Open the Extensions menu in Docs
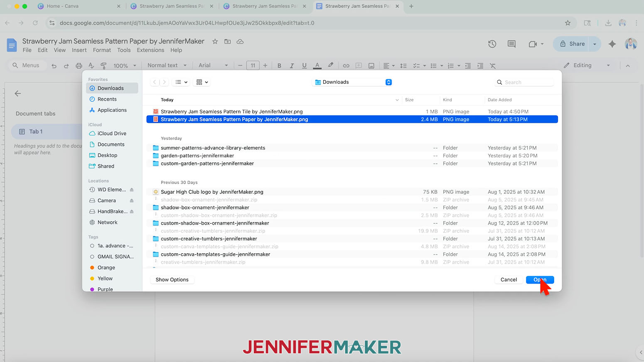 pyautogui.click(x=150, y=50)
